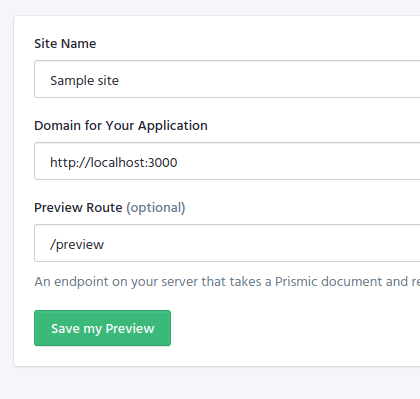The width and height of the screenshot is (420, 399).
Task: Place cursor after 3000 in domain field
Action: 178,163
